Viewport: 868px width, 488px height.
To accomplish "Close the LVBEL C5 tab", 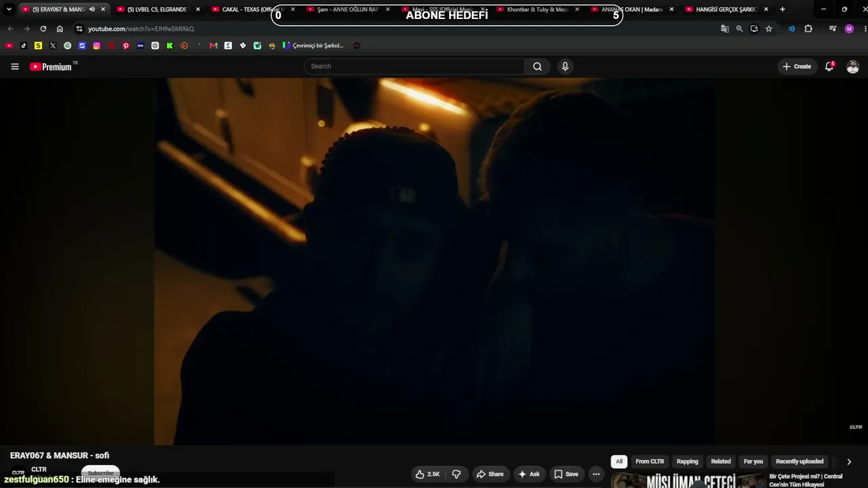I will [x=198, y=9].
